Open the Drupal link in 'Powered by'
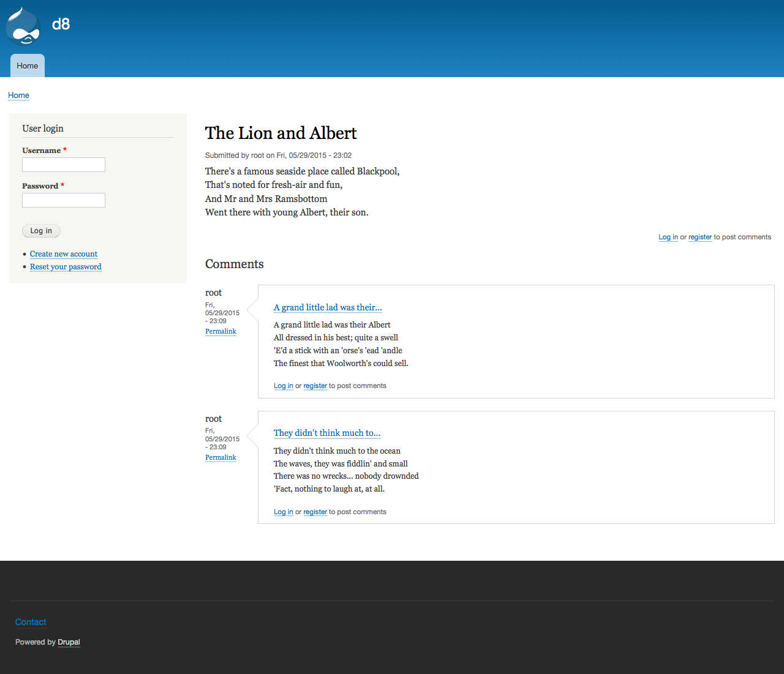The height and width of the screenshot is (674, 784). click(x=69, y=642)
